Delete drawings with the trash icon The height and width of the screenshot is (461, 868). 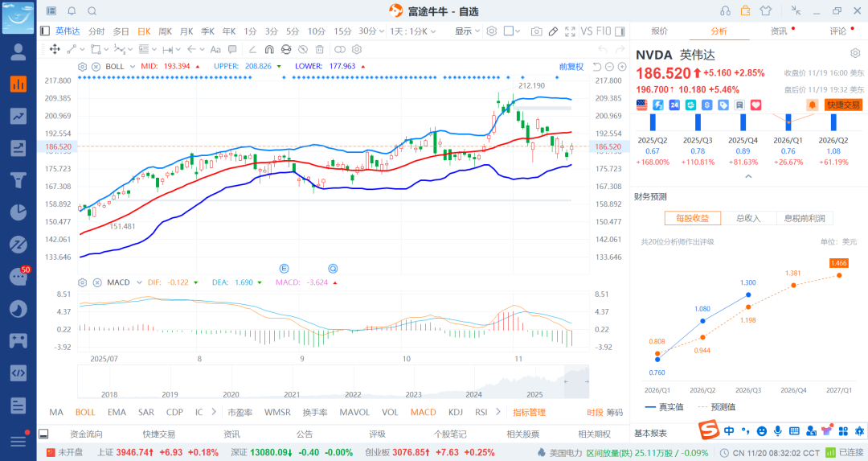pyautogui.click(x=318, y=49)
